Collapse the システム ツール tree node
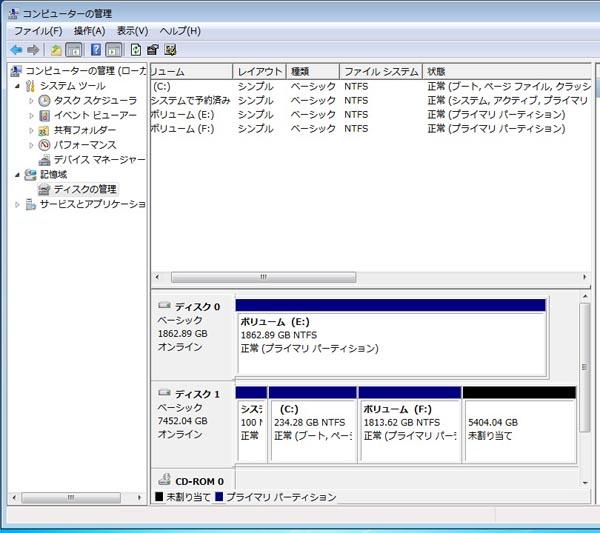The height and width of the screenshot is (533, 600). [x=17, y=86]
